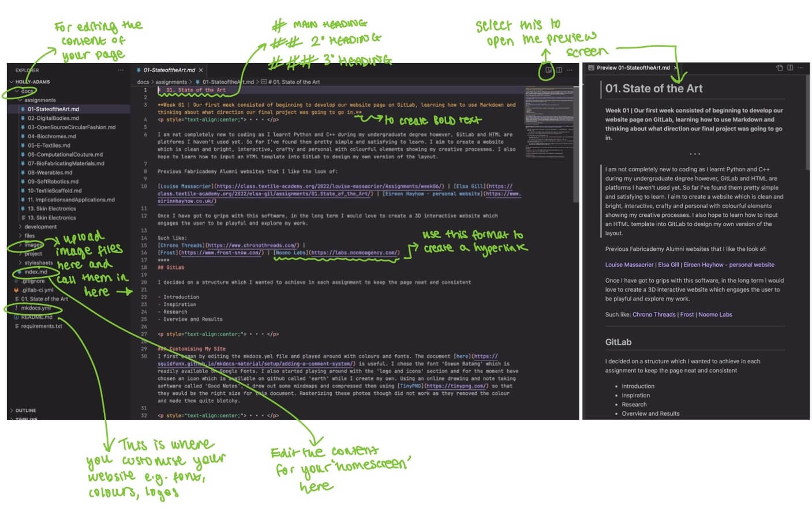Open 11. ImplicationsandApplications.md file
812x508 pixels.
click(x=71, y=200)
